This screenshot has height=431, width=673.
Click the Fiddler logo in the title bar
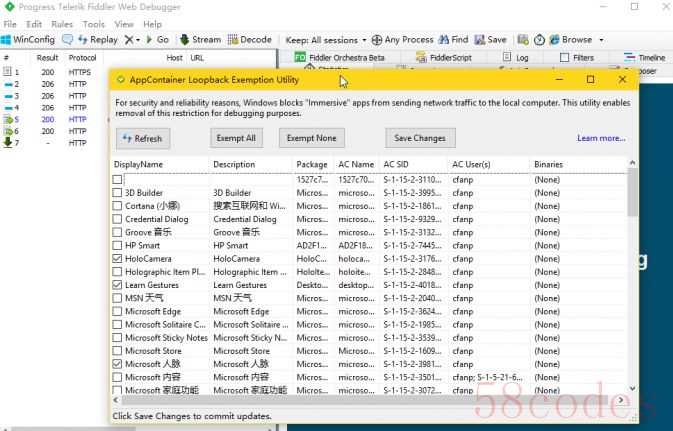9,7
